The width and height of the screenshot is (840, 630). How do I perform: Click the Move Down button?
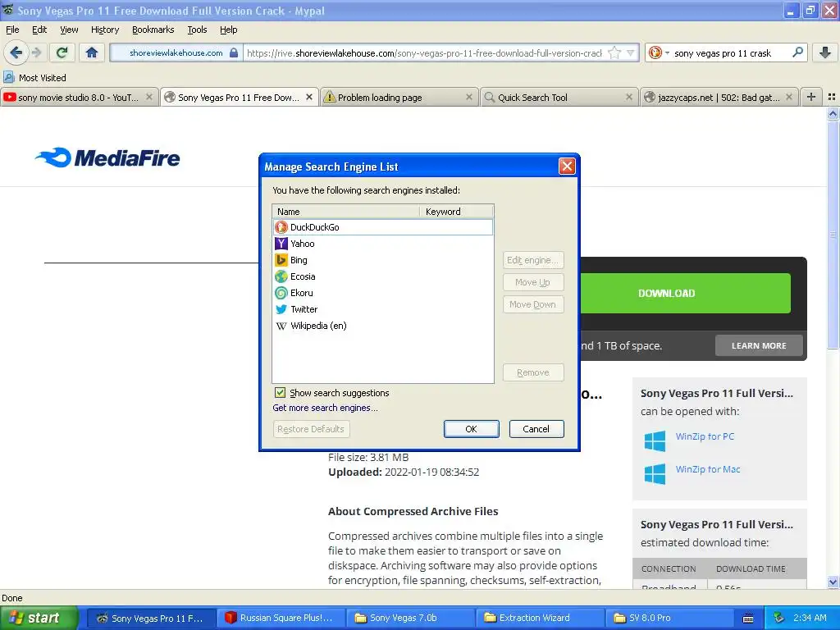click(533, 304)
